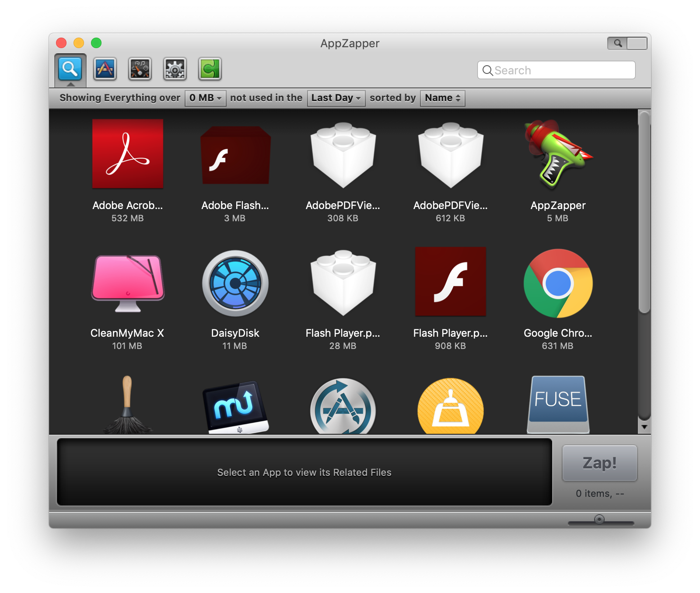
Task: Click the 631 MB size label
Action: coord(558,346)
